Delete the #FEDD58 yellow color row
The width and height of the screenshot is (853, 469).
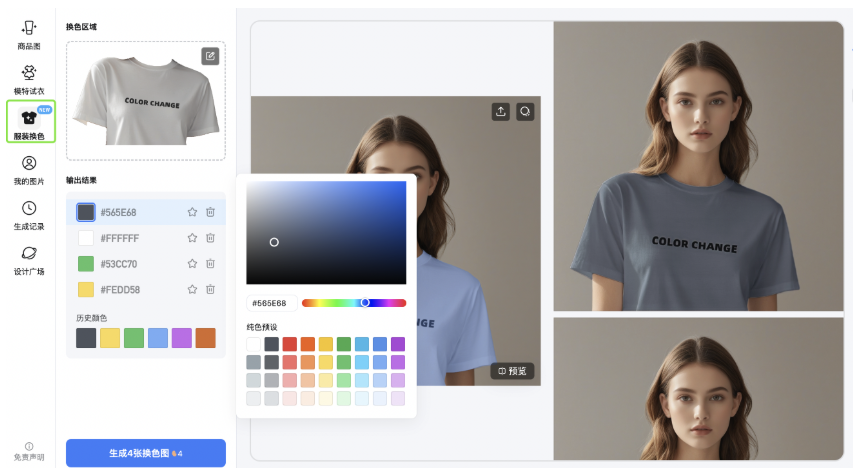point(210,290)
